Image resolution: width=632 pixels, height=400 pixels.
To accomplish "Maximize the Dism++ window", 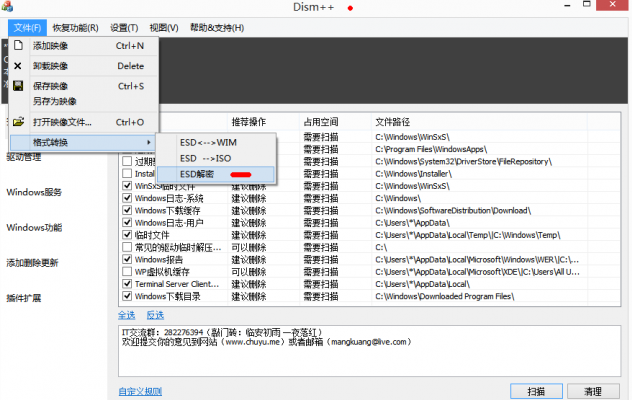I will [x=587, y=4].
